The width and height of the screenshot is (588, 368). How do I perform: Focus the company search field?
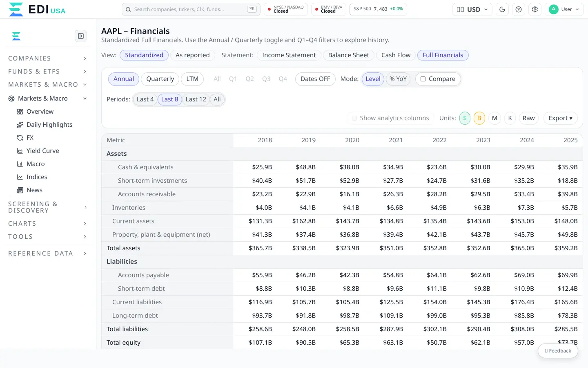point(191,9)
